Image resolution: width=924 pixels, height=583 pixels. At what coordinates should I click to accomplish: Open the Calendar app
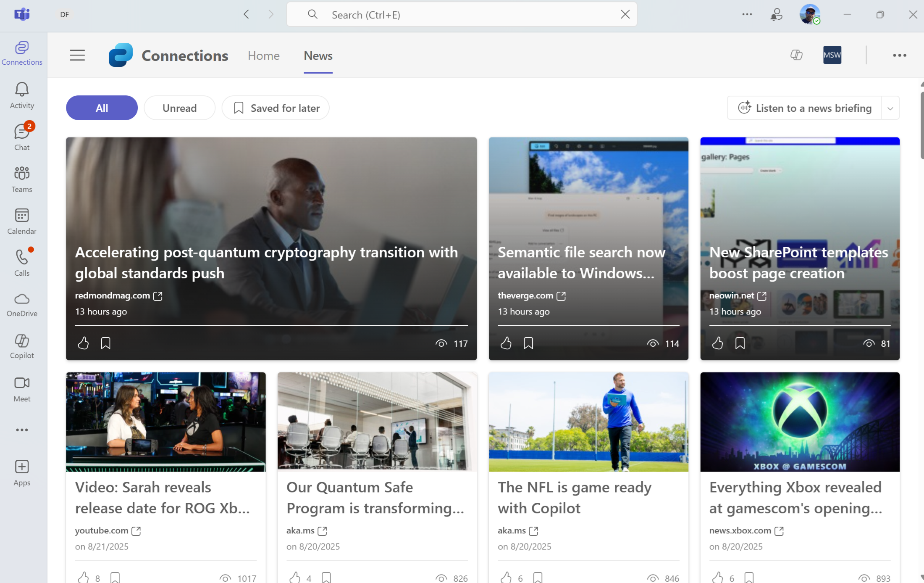coord(22,221)
